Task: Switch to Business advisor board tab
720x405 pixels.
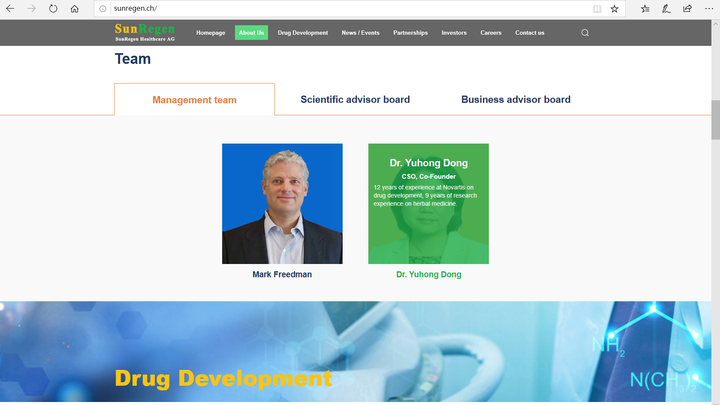Action: click(516, 99)
